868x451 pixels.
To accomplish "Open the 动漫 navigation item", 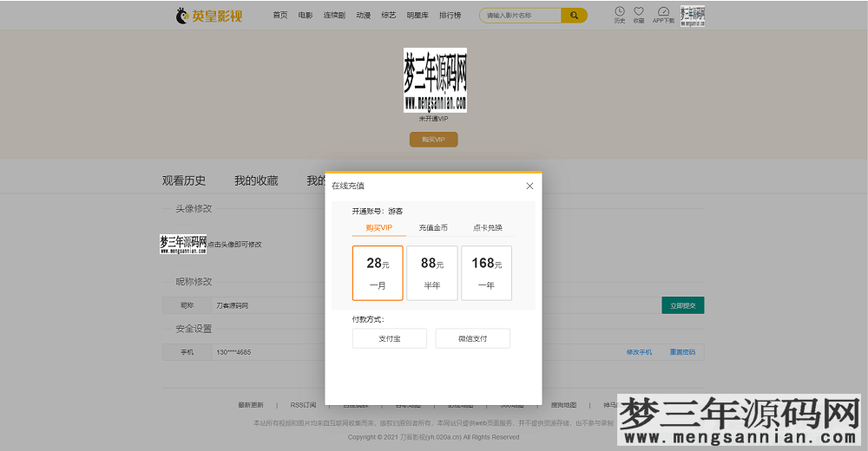I will click(364, 16).
